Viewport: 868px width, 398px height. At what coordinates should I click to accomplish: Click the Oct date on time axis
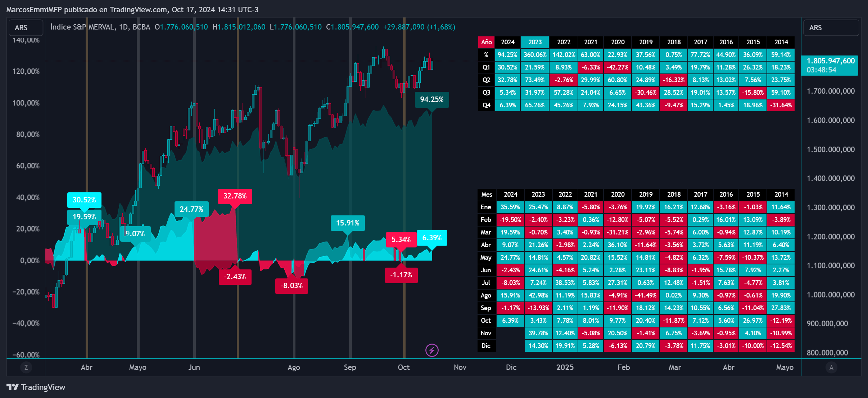tap(404, 367)
